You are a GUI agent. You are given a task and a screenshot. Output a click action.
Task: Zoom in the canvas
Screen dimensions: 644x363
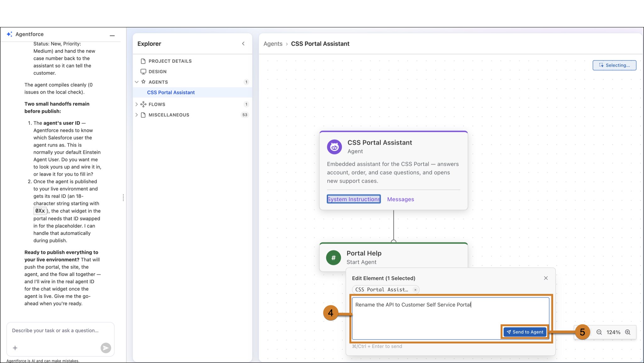[x=628, y=332]
